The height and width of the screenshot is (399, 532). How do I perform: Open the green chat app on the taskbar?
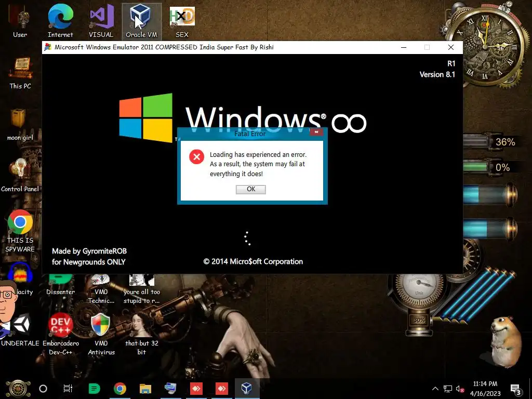click(95, 389)
